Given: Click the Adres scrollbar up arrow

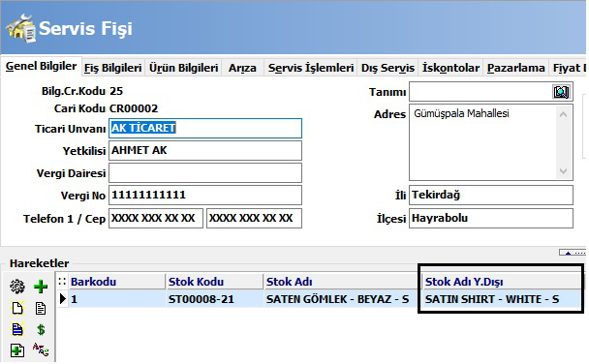Looking at the screenshot, I should click(x=563, y=114).
